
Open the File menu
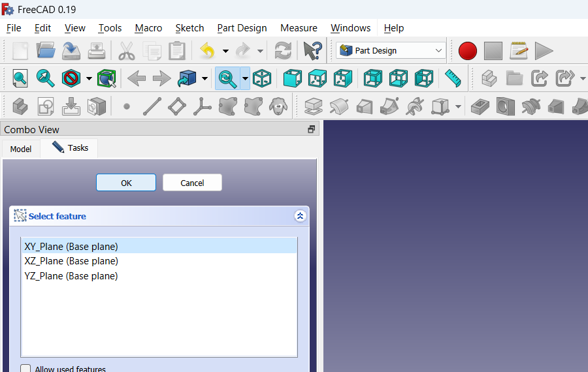(14, 28)
